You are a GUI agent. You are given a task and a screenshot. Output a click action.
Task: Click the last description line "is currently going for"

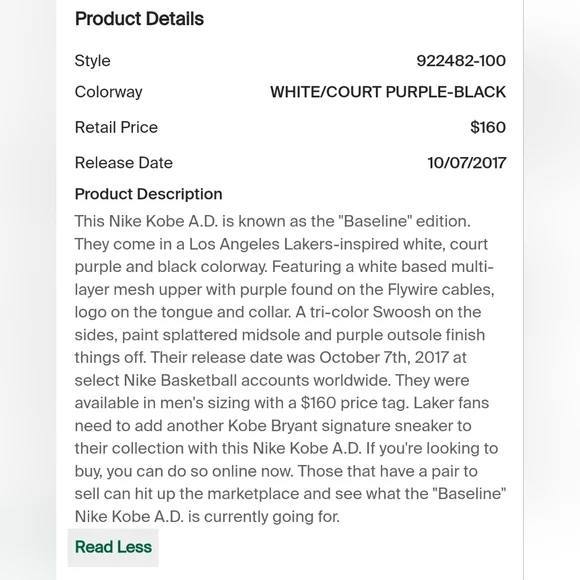207,517
